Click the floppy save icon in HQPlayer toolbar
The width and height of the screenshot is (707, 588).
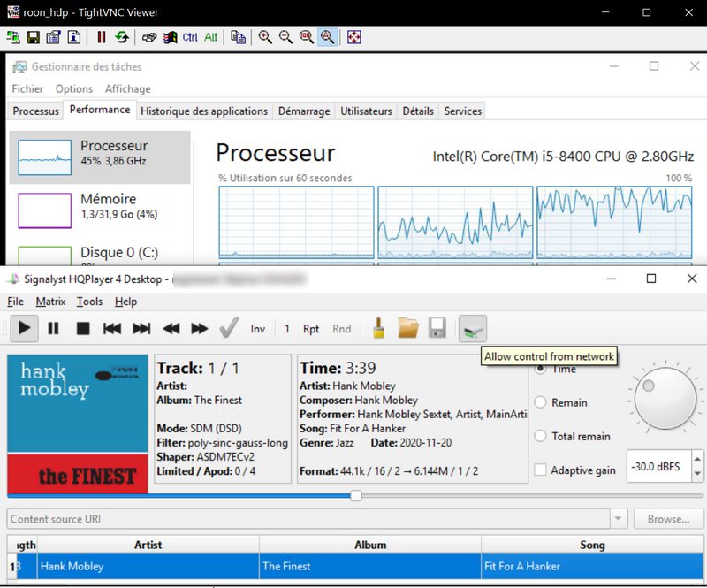pyautogui.click(x=437, y=329)
